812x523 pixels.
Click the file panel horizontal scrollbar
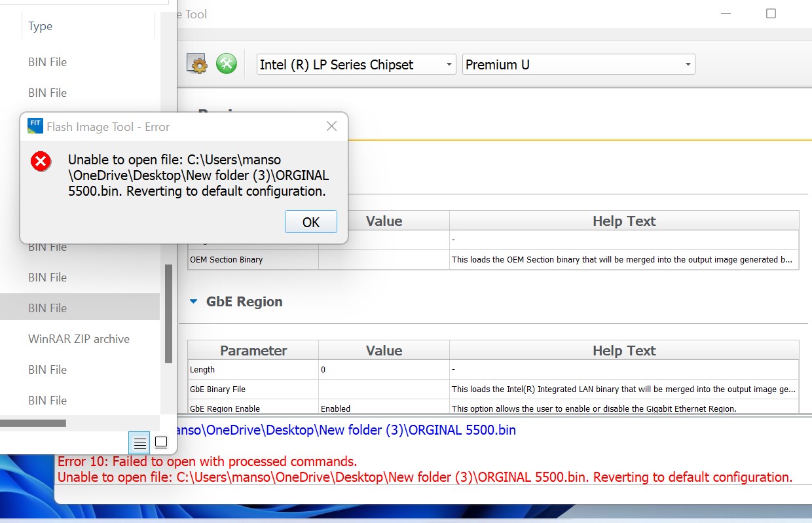[33, 423]
